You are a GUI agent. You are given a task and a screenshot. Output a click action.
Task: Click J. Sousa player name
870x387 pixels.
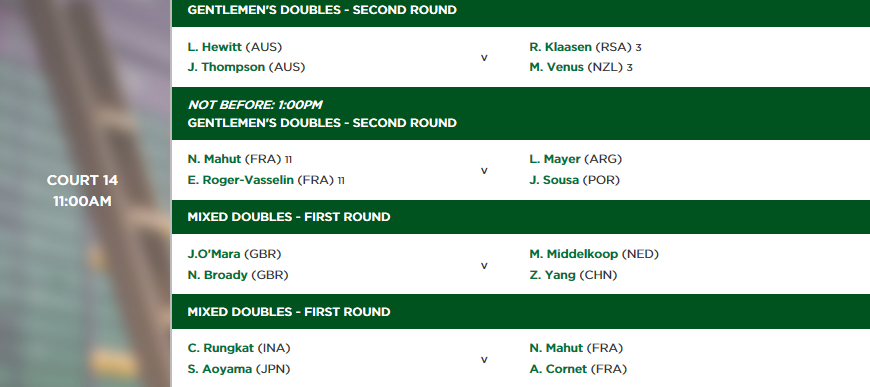click(x=554, y=180)
